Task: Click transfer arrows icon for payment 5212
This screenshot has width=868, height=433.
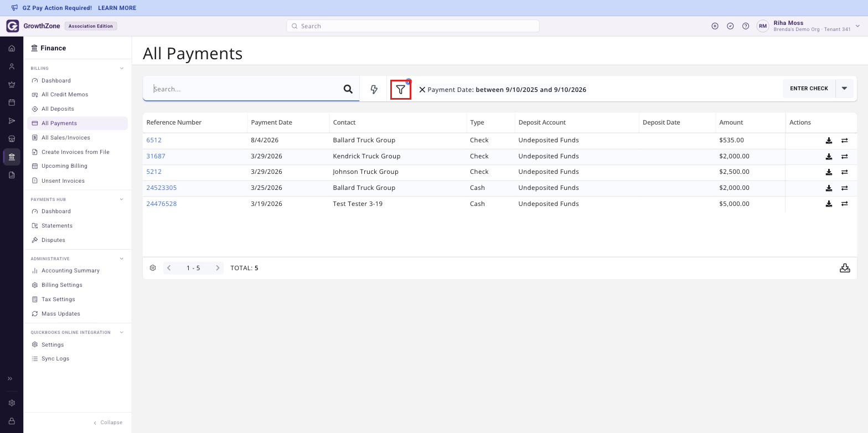Action: click(x=844, y=172)
